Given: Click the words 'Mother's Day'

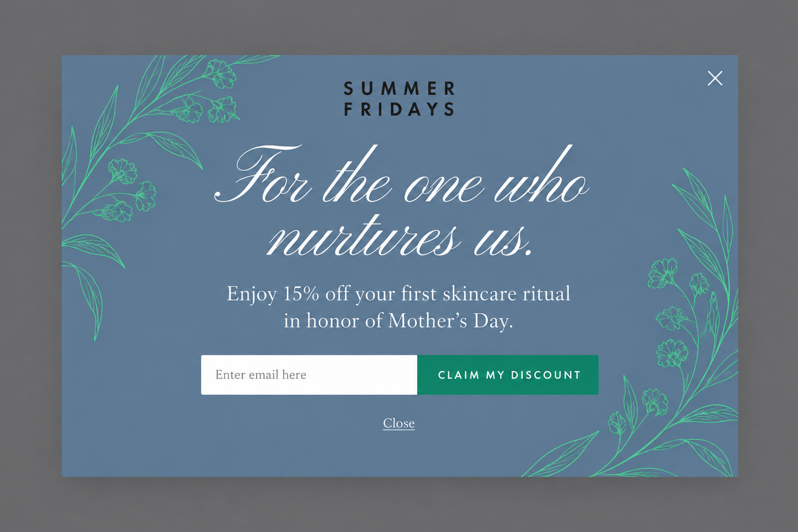Looking at the screenshot, I should click(449, 321).
